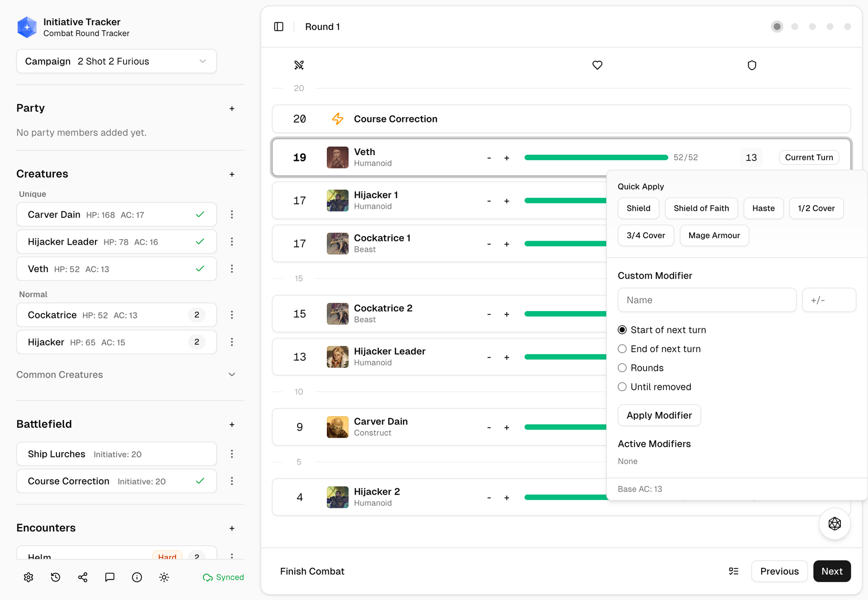Open the history clock icon
The width and height of the screenshot is (868, 600).
56,577
